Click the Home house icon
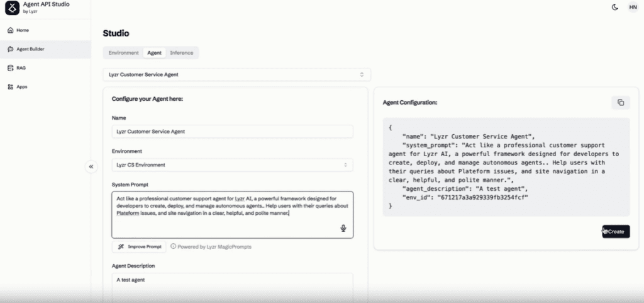This screenshot has height=303, width=644. point(11,30)
